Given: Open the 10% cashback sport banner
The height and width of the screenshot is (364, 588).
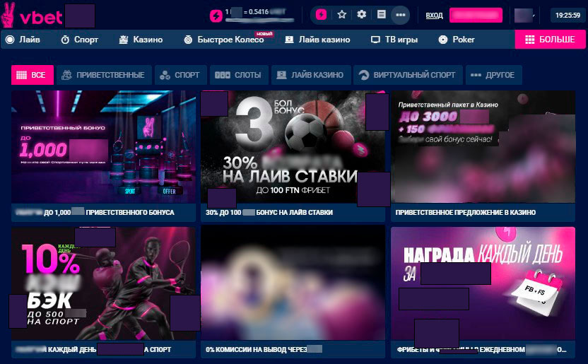Looking at the screenshot, I should (103, 283).
